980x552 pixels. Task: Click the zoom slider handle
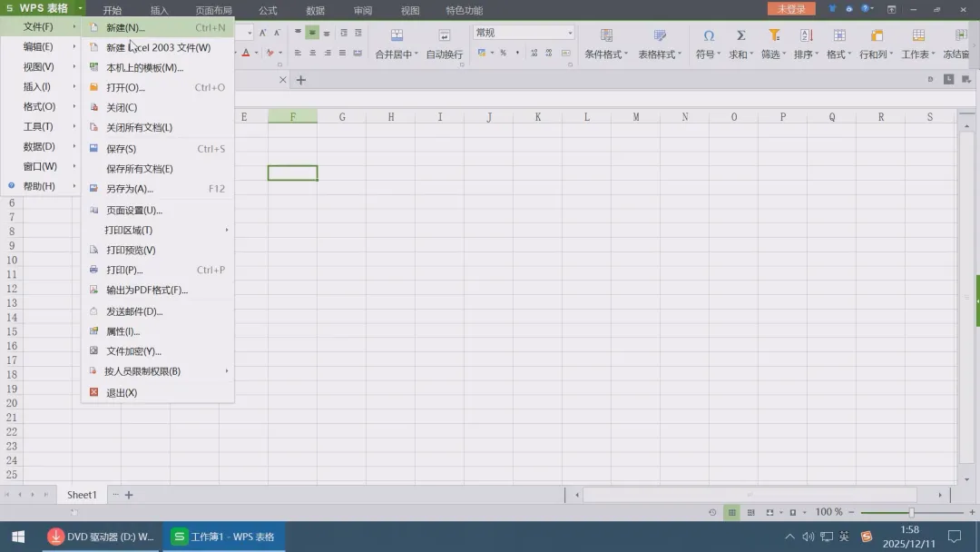912,513
